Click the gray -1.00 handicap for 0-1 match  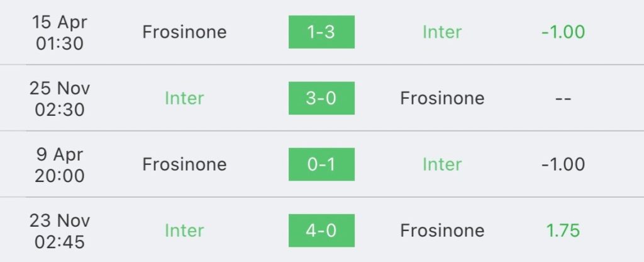pyautogui.click(x=563, y=164)
